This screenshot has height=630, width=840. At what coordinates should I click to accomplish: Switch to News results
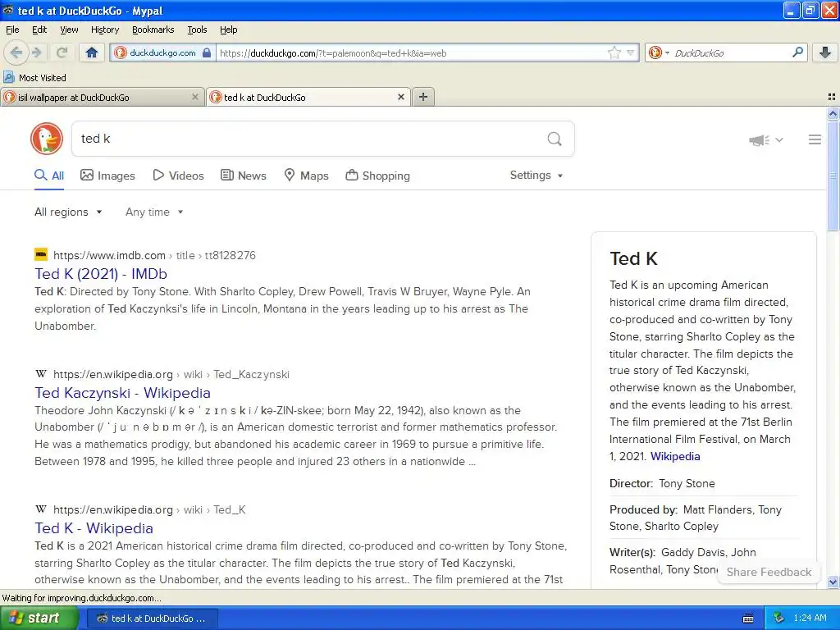pos(244,176)
